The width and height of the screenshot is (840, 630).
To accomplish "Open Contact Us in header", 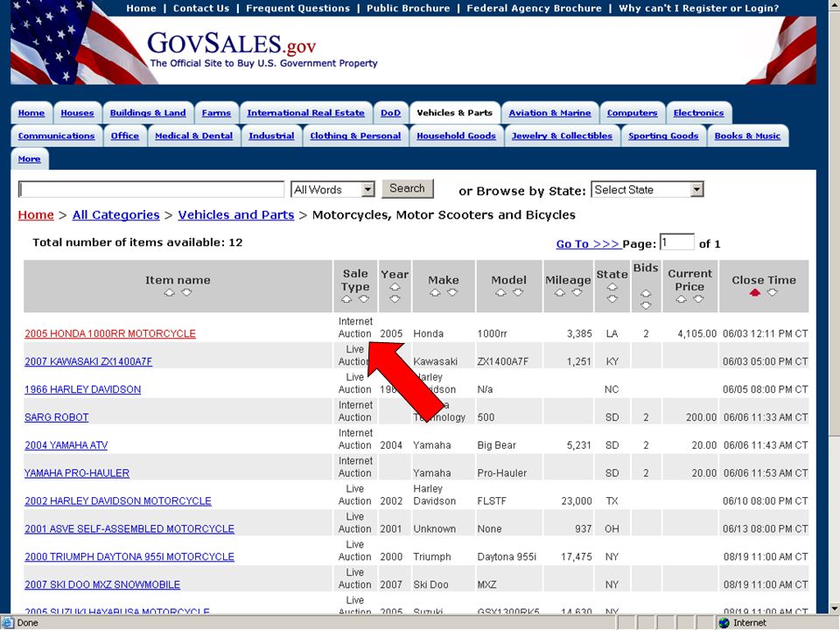I will click(x=201, y=8).
